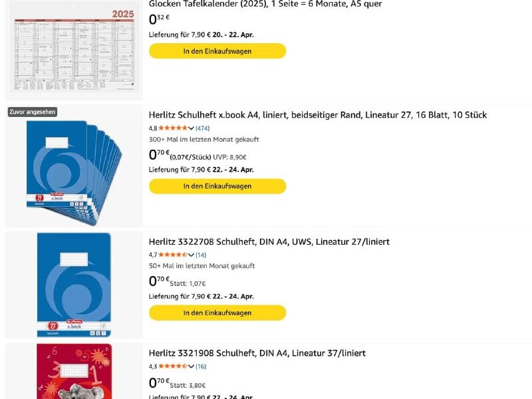The width and height of the screenshot is (532, 399).
Task: Click the 4,8 star rating icons
Action: coord(173,128)
